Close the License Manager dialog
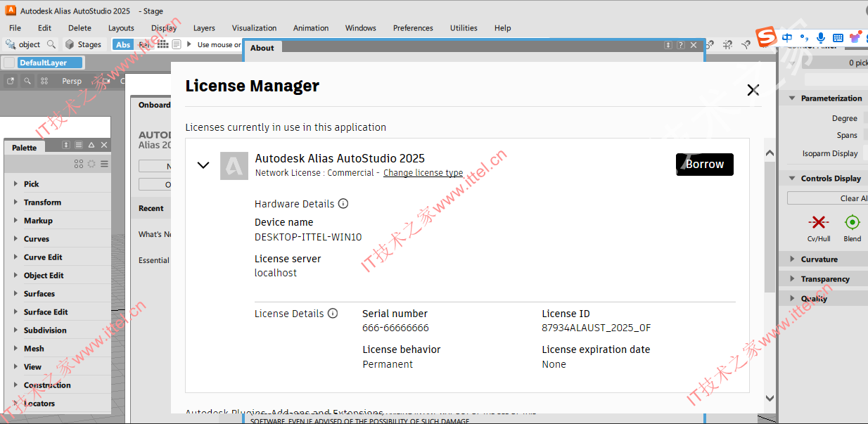This screenshot has width=868, height=424. [x=753, y=90]
